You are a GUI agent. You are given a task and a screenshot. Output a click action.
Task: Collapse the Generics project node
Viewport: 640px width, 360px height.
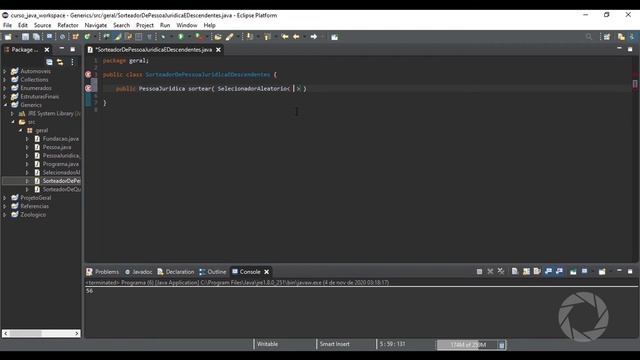(5, 105)
